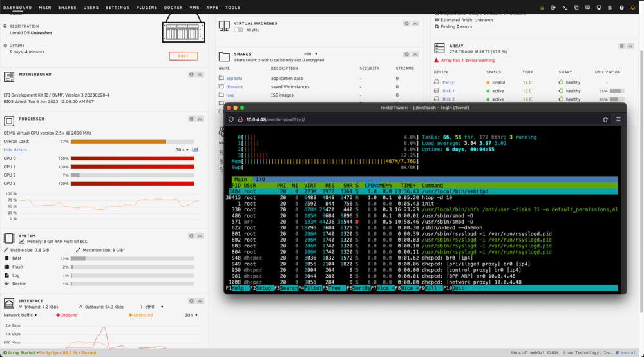Click Parity healthy thumbs-up icon
This screenshot has height=357, width=644.
pyautogui.click(x=561, y=82)
